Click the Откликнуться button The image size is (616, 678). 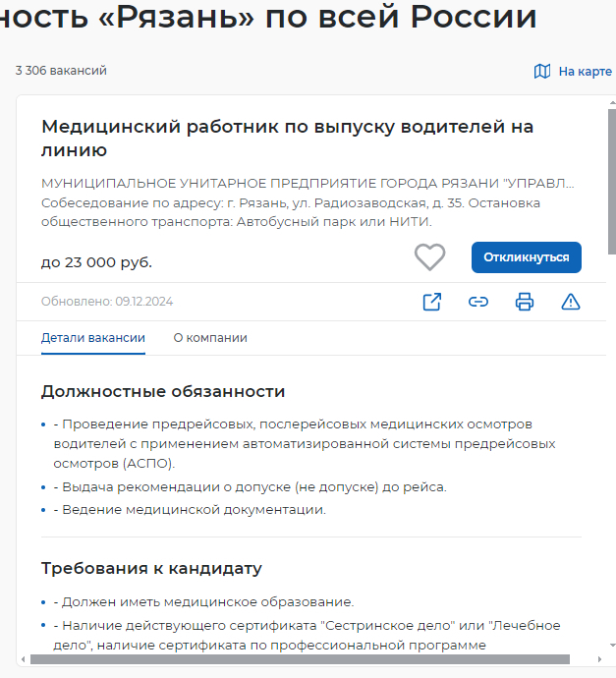(526, 257)
